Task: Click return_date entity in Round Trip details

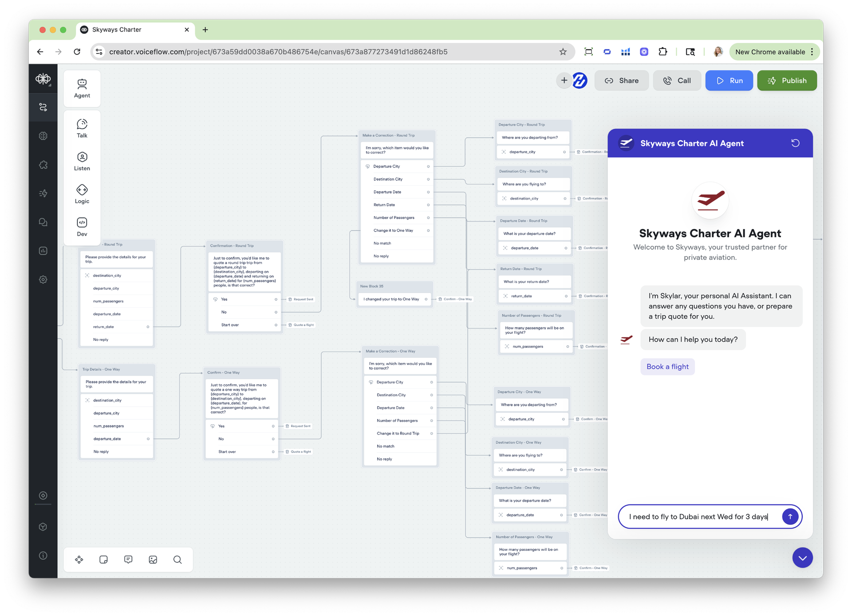Action: 117,327
